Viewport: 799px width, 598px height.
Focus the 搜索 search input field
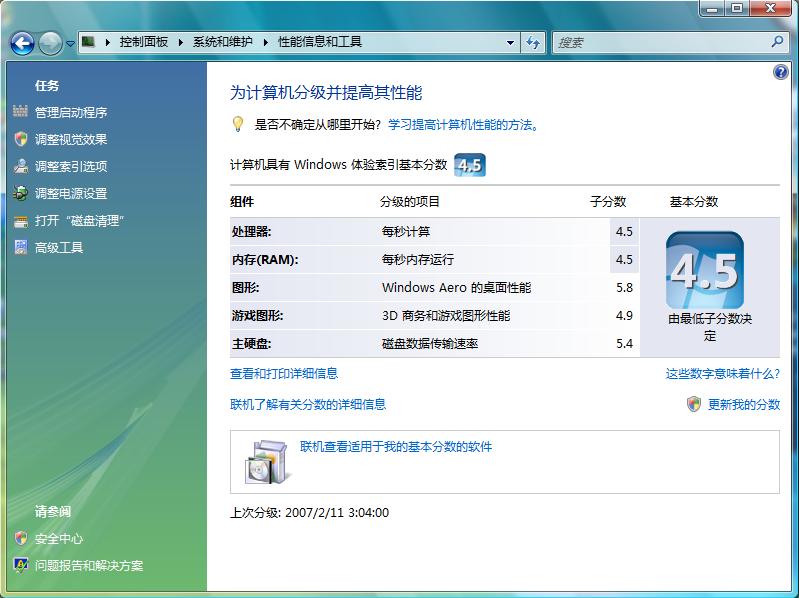point(660,42)
